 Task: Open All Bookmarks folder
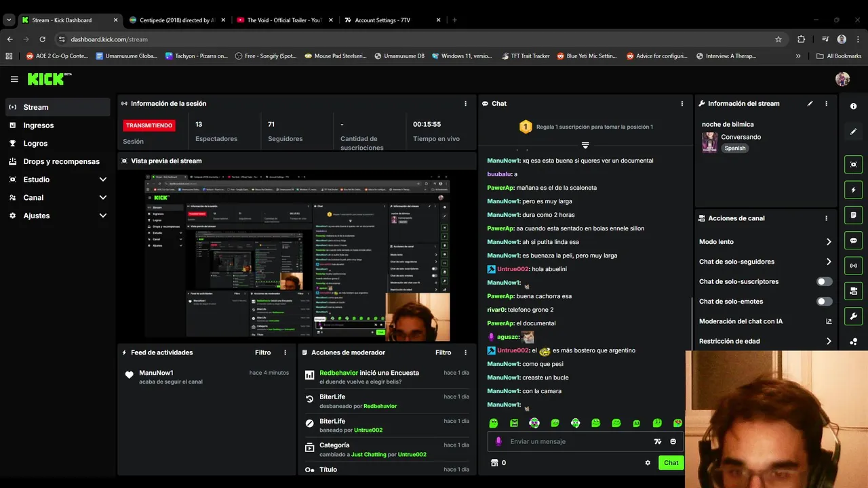(x=839, y=56)
